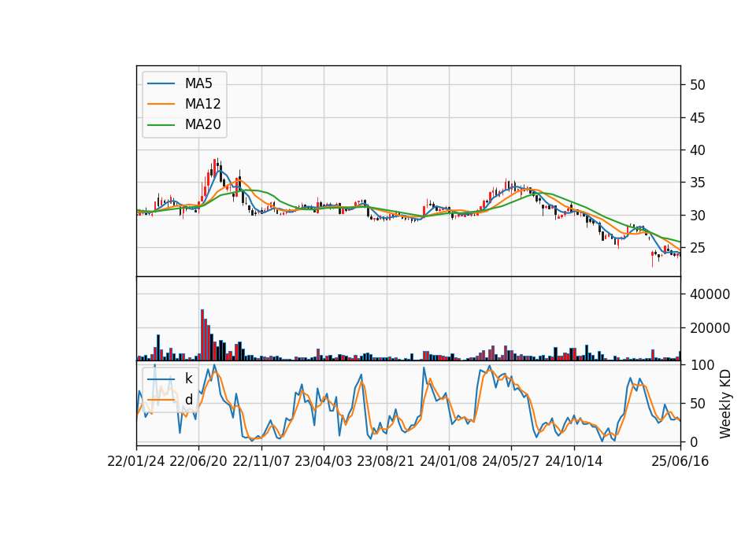This screenshot has width=756, height=543.
Task: Click the 23/04/03 date axis label
Action: tap(324, 461)
